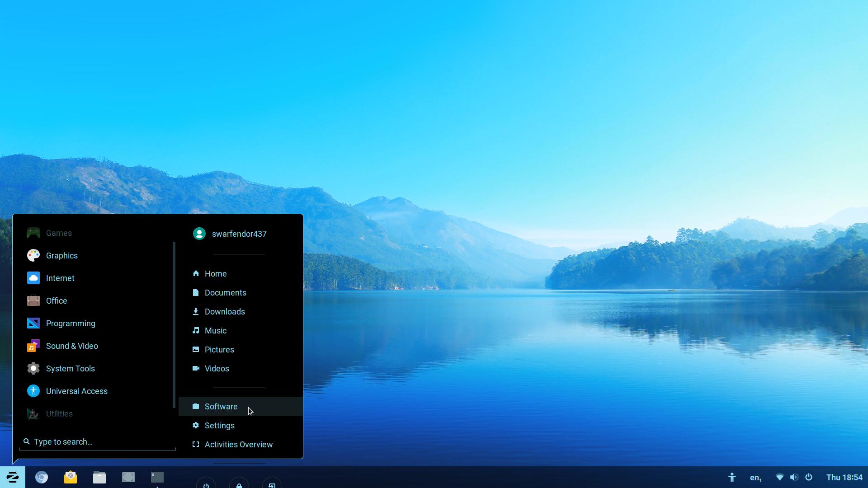The image size is (868, 488).
Task: Expand Activities Overview option
Action: pos(238,444)
